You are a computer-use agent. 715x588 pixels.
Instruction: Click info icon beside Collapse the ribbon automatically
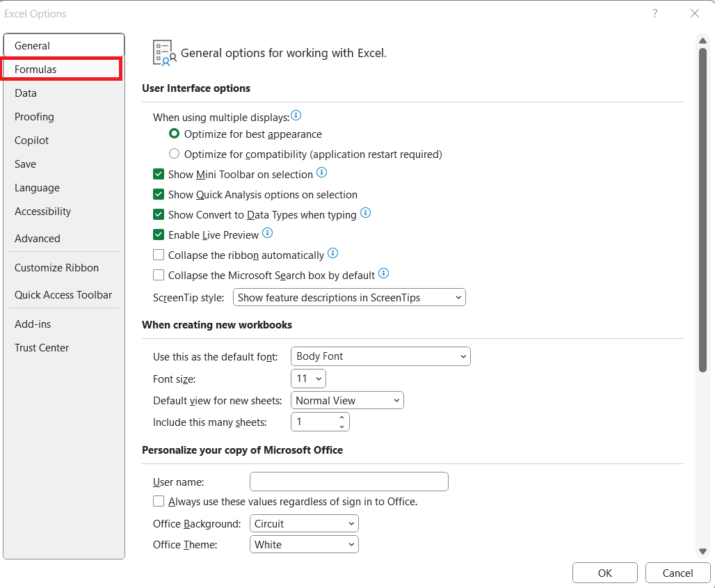[x=333, y=253]
